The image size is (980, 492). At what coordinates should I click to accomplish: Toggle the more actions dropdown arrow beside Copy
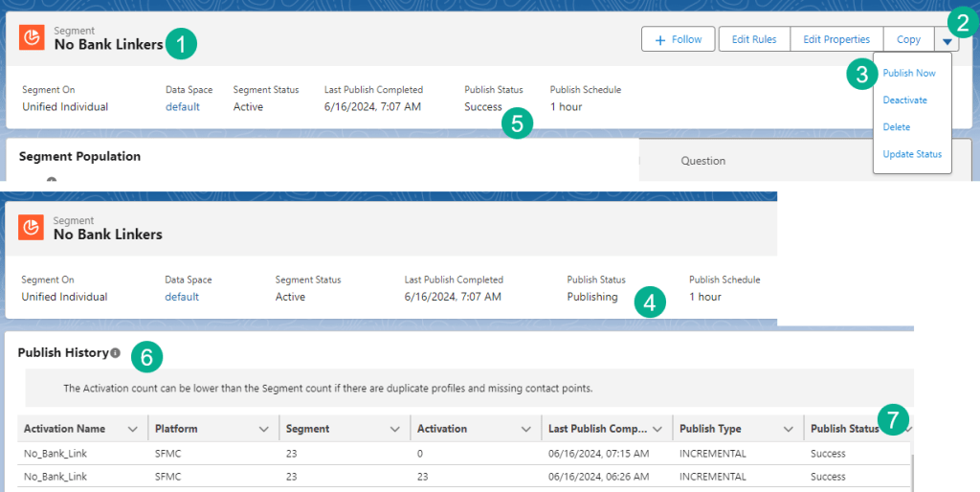point(947,40)
